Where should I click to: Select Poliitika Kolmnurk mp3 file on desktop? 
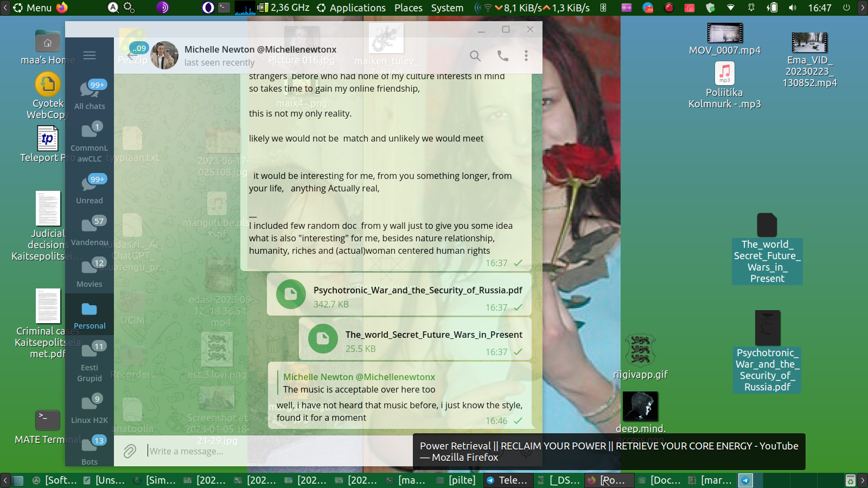[x=725, y=85]
